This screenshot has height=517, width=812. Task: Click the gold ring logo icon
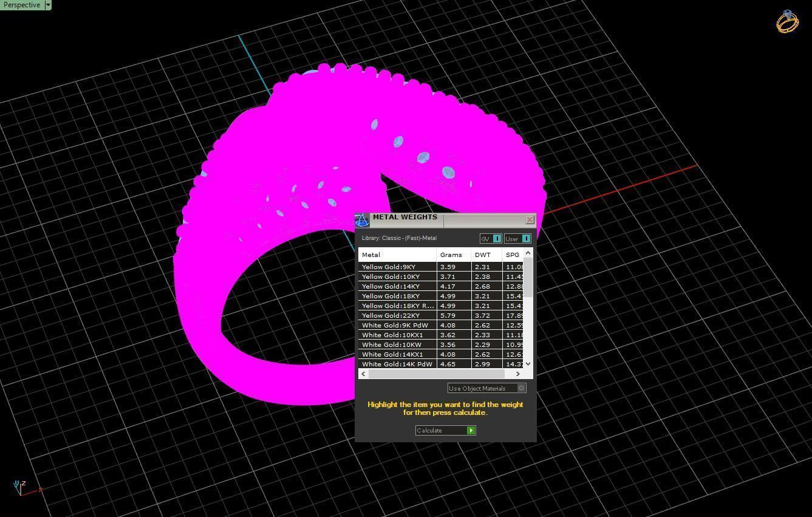click(x=788, y=21)
